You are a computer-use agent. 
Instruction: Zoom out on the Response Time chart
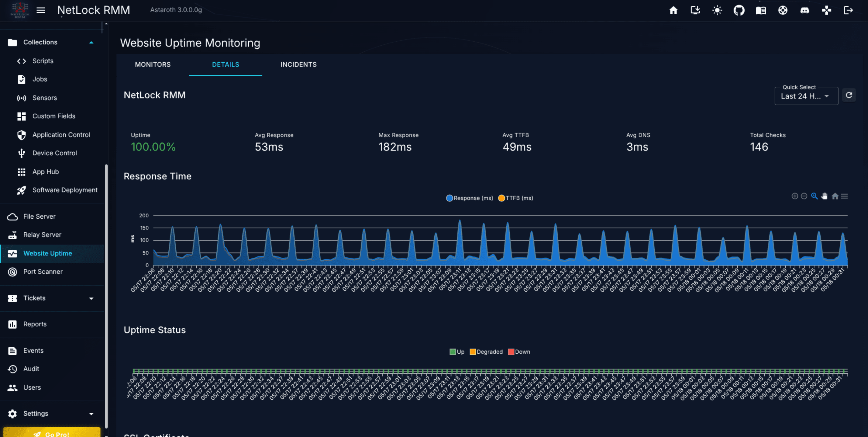click(804, 196)
